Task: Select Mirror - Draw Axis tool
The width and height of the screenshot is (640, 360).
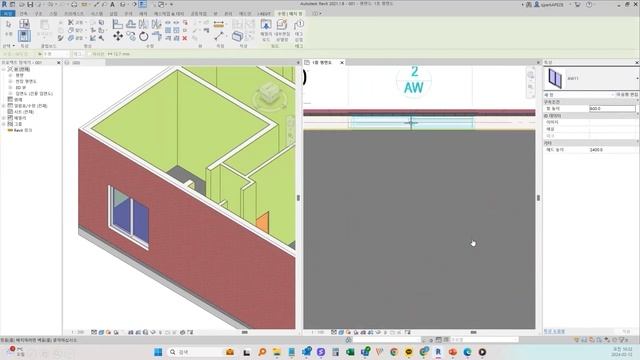Action: tap(156, 24)
